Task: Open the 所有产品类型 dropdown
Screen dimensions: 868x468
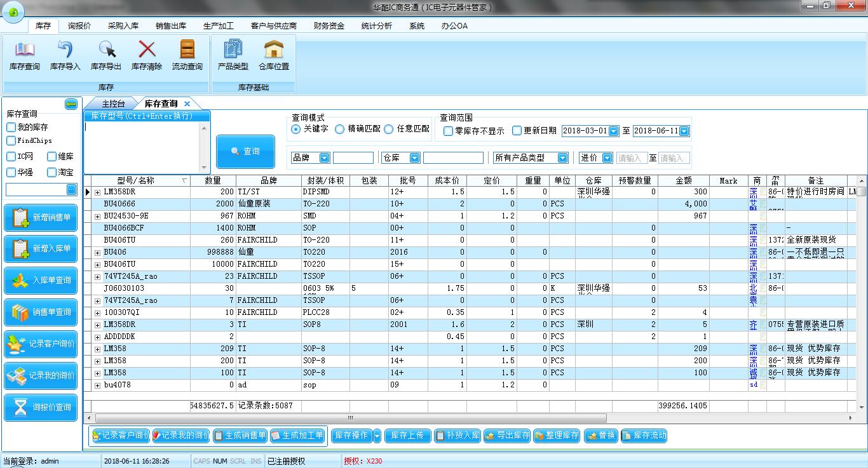Action: coord(562,158)
